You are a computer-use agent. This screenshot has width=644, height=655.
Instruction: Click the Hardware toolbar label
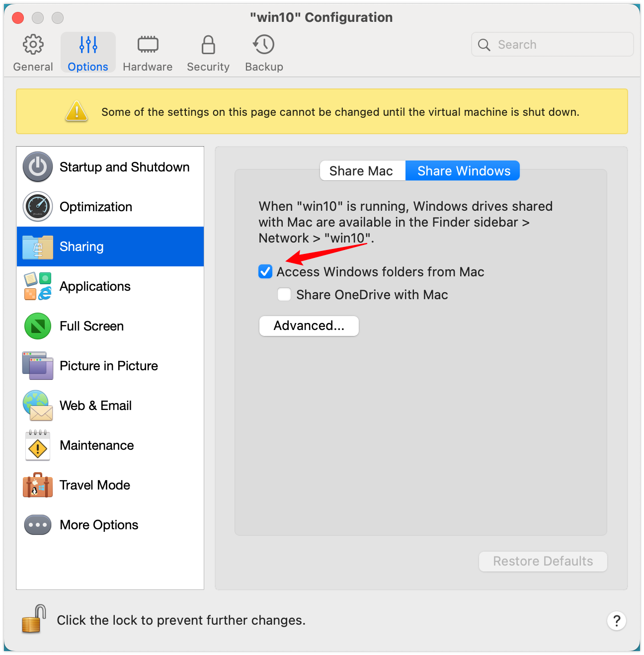(x=148, y=67)
